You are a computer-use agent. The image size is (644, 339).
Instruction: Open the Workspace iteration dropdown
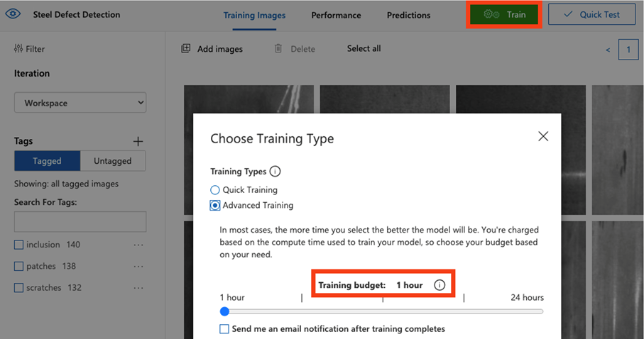pos(80,103)
